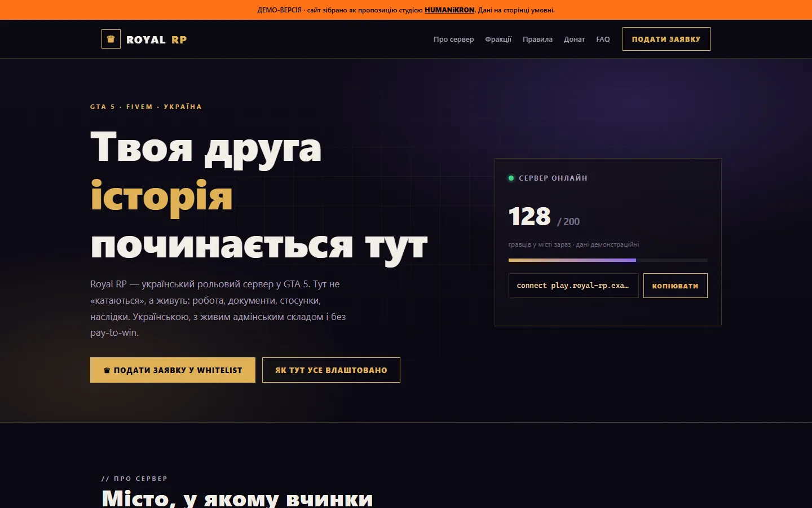The width and height of the screenshot is (812, 508).
Task: Click the // ПРО СЕРВЕР section label
Action: [x=134, y=479]
